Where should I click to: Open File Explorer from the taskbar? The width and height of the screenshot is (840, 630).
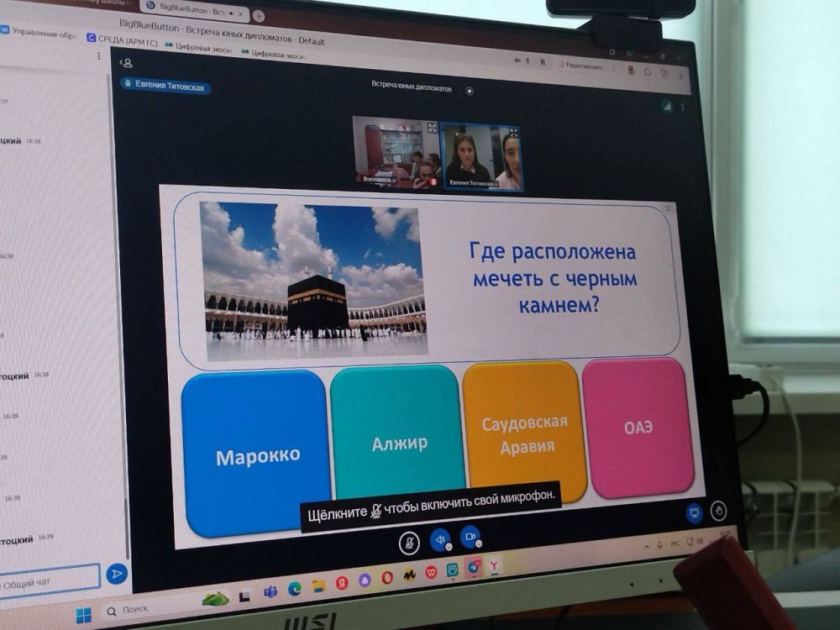click(x=318, y=586)
